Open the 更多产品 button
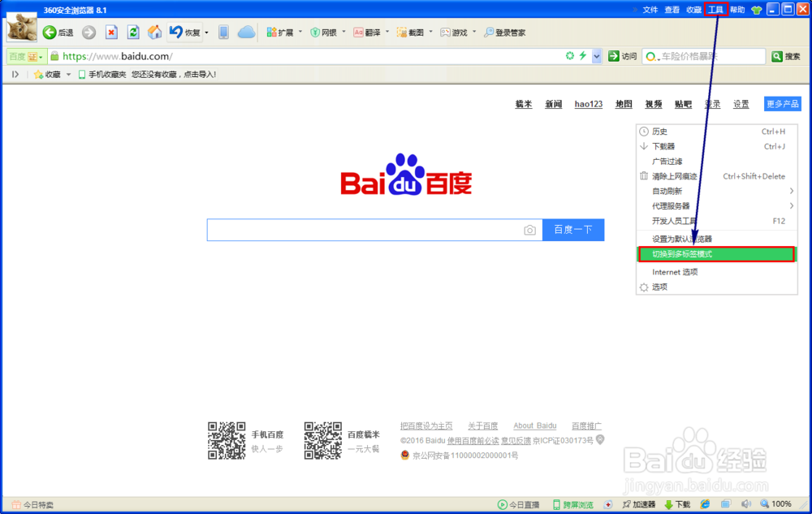 [783, 104]
